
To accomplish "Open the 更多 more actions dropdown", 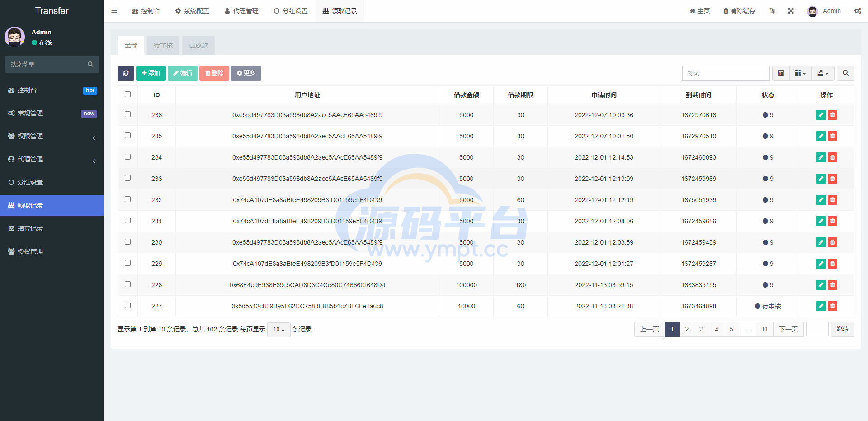I will pos(246,73).
